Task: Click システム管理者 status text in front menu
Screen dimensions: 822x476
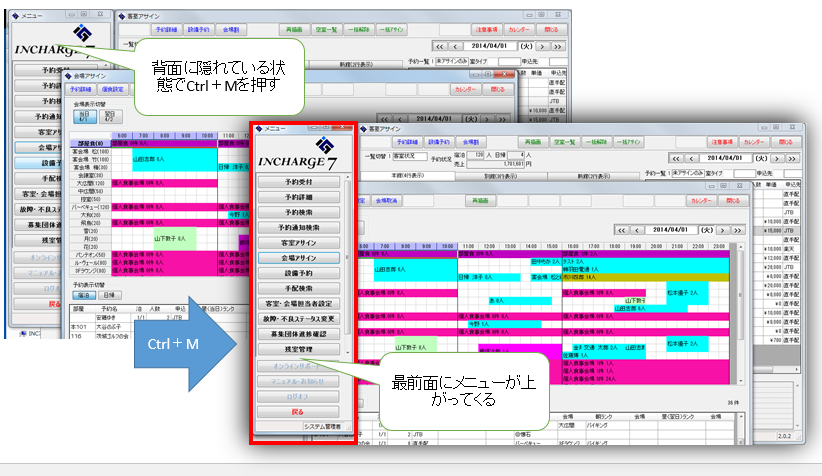Action: 322,427
